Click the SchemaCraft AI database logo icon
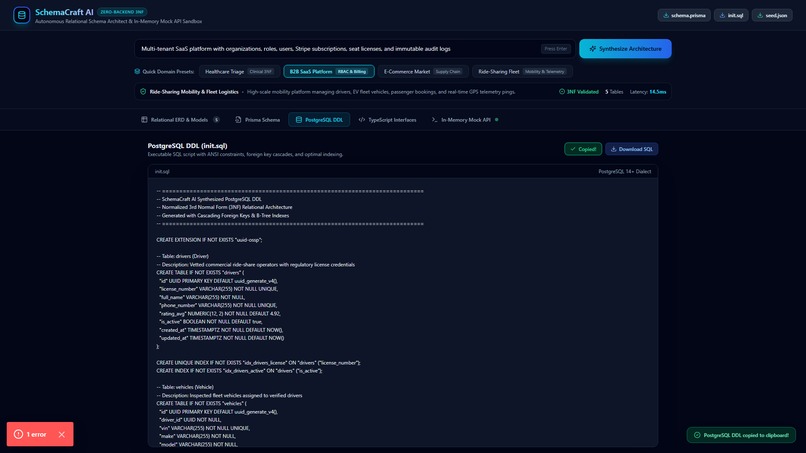 click(x=22, y=15)
